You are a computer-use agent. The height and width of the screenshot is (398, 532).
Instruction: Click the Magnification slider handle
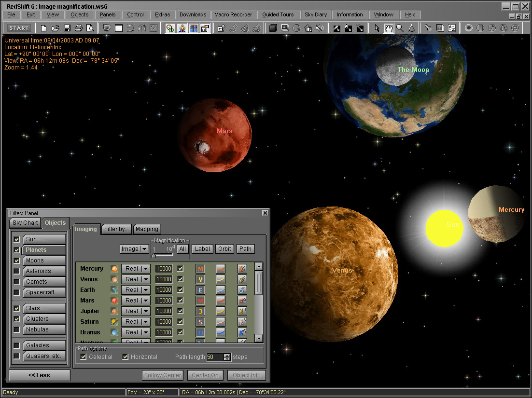(154, 256)
